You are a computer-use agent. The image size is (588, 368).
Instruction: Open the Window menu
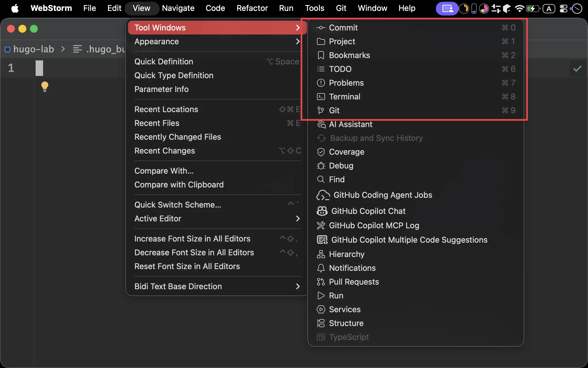372,8
